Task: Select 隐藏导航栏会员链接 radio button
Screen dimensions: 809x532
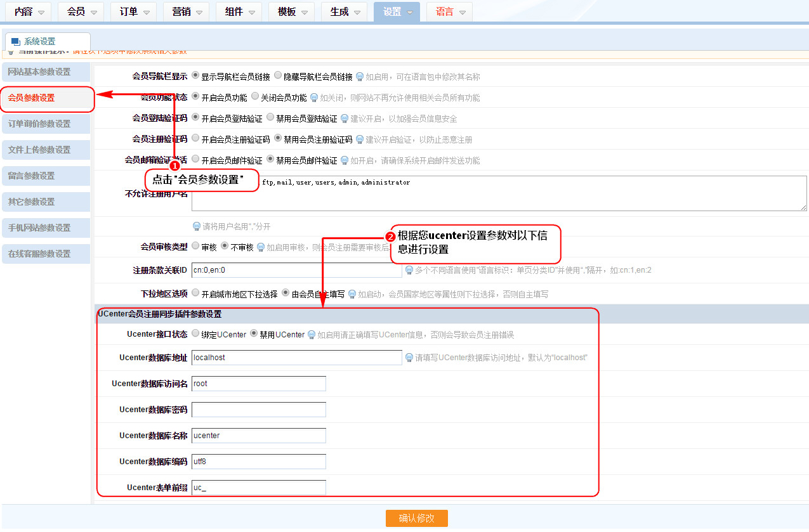Action: coord(278,75)
